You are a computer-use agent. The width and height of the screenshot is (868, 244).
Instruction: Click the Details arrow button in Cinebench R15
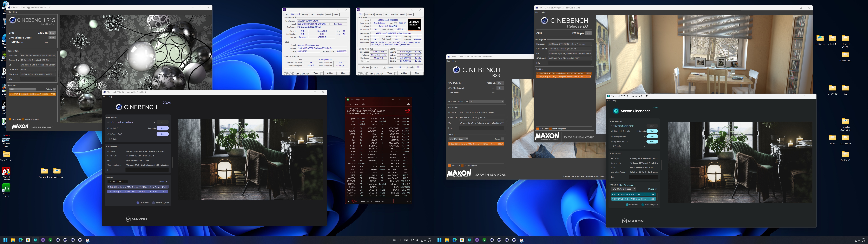pyautogui.click(x=54, y=89)
